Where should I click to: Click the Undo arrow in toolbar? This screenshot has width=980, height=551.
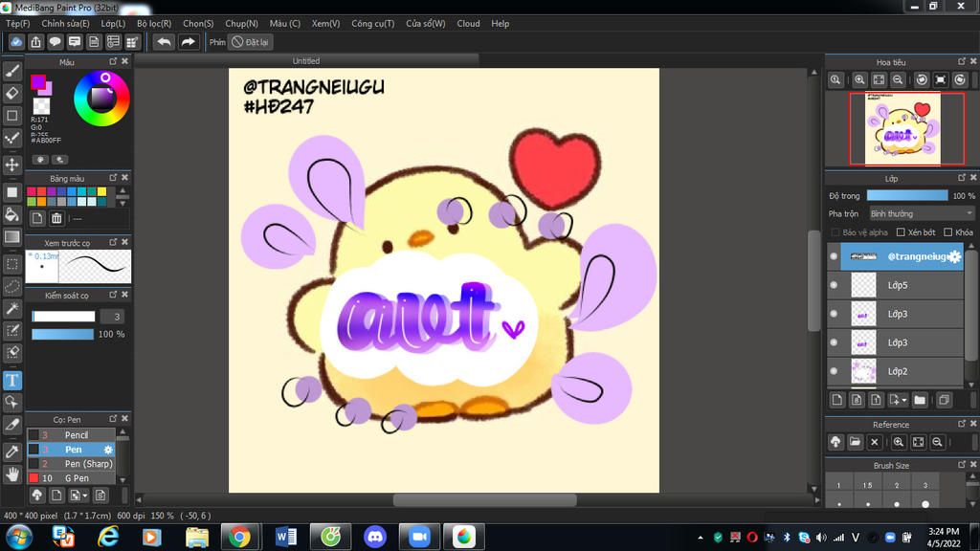pos(164,42)
